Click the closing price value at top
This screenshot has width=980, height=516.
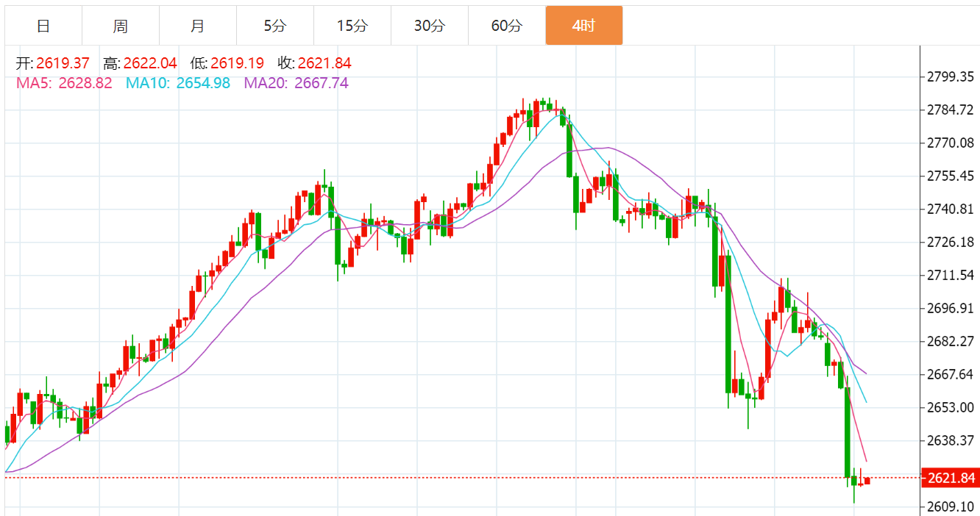324,64
